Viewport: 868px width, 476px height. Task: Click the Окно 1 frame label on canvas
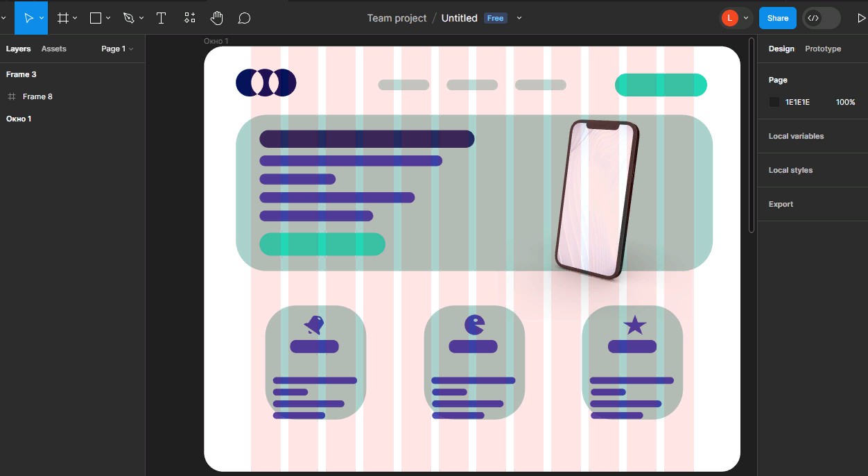216,41
